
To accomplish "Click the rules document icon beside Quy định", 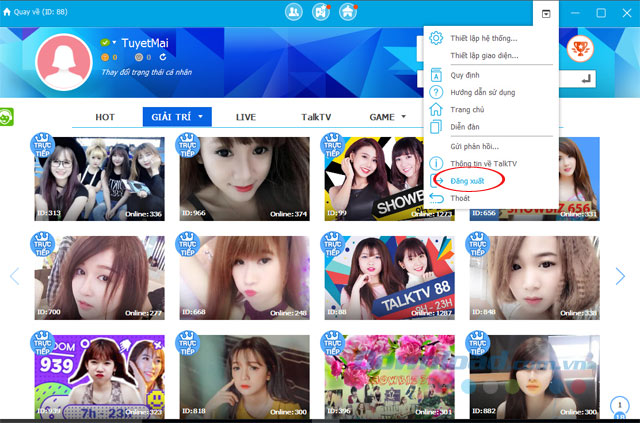I will coord(436,75).
